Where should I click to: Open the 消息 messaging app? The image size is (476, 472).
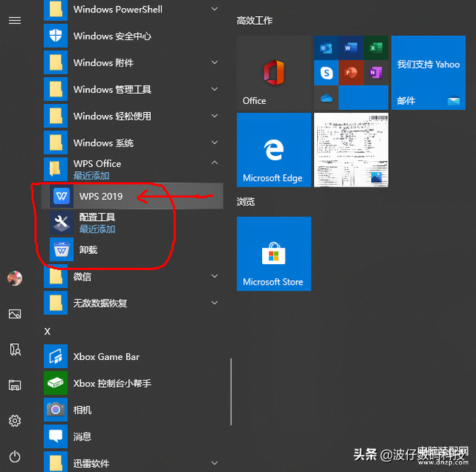(132, 437)
